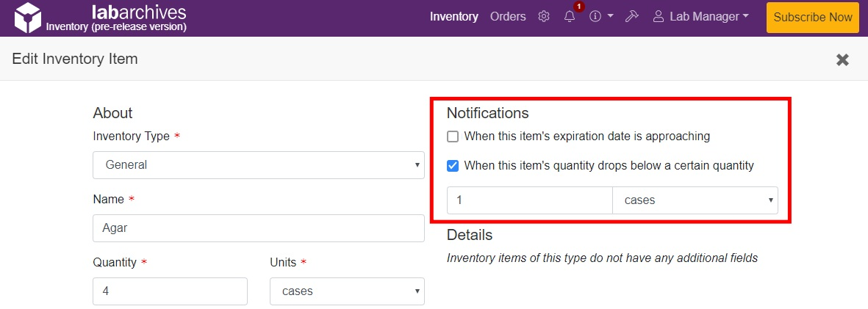868x309 pixels.
Task: Enable expiration date approaching notification
Action: point(453,137)
